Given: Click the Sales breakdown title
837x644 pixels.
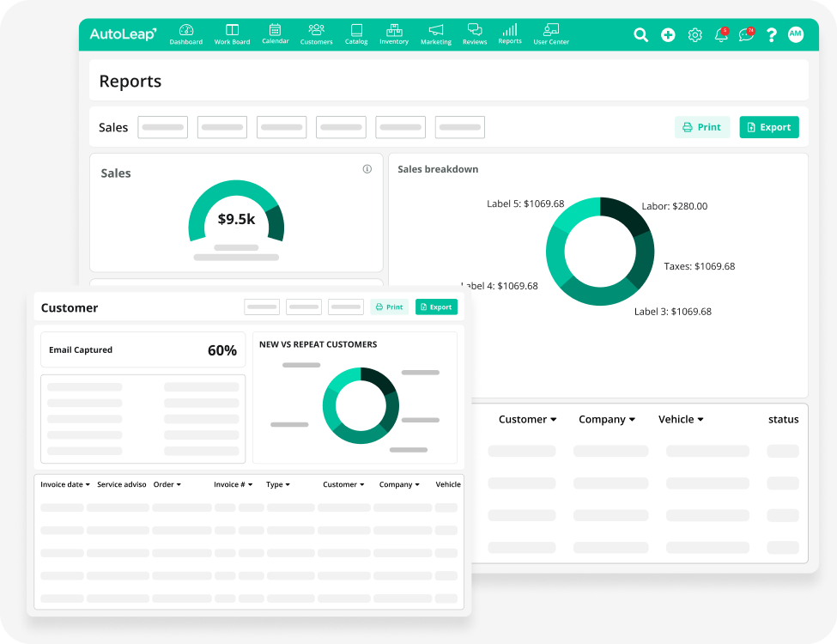Looking at the screenshot, I should tap(438, 169).
